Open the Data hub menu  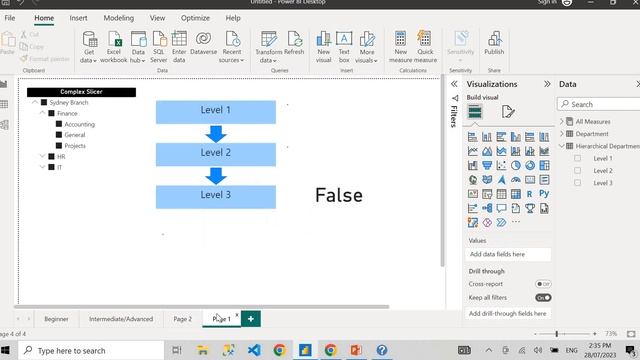point(138,47)
